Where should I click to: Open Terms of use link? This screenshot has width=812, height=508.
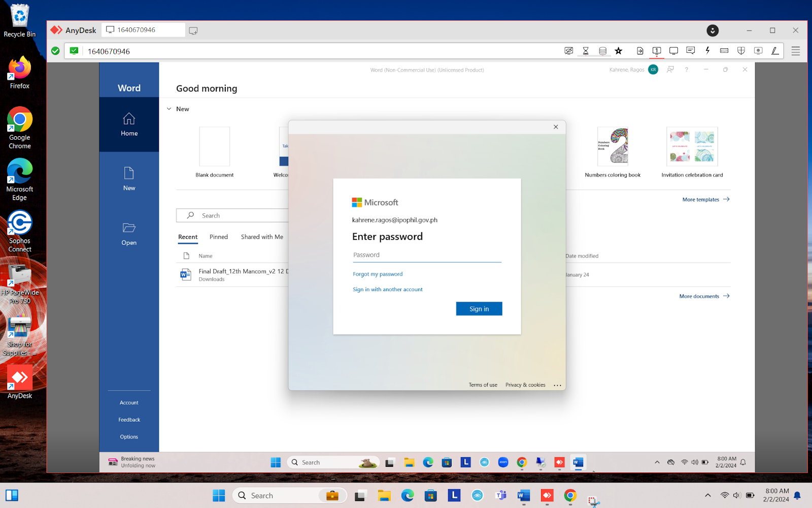tap(483, 385)
